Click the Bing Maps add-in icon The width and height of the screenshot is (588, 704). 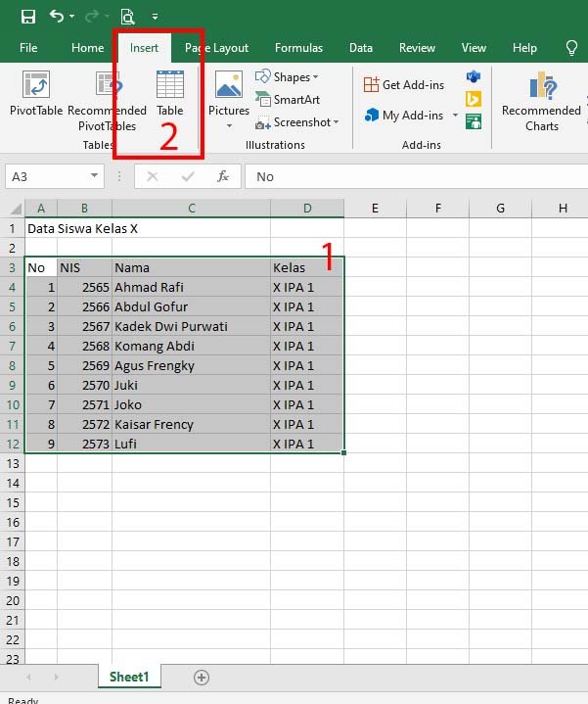(x=474, y=99)
